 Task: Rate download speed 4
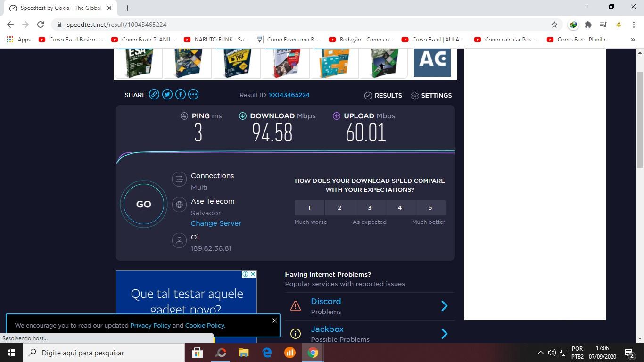(400, 207)
